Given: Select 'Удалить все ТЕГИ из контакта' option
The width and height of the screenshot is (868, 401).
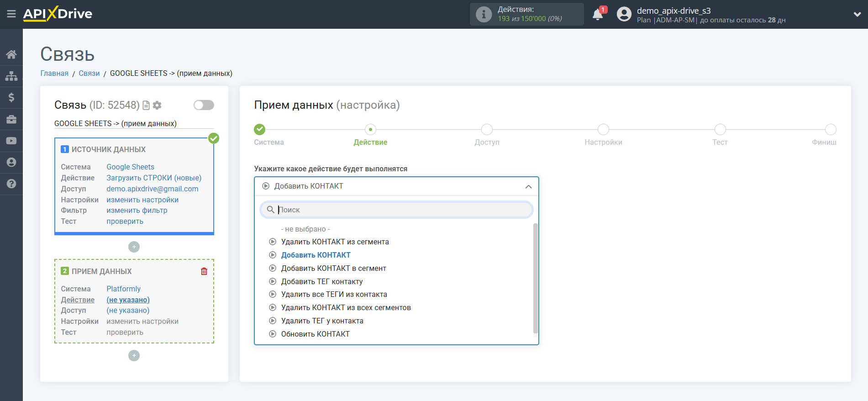Looking at the screenshot, I should click(334, 294).
